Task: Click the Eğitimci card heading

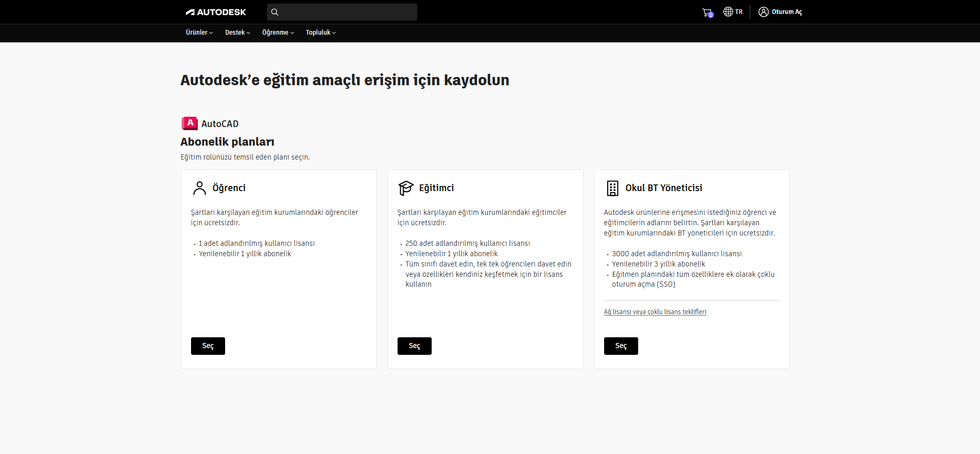Action: [436, 188]
